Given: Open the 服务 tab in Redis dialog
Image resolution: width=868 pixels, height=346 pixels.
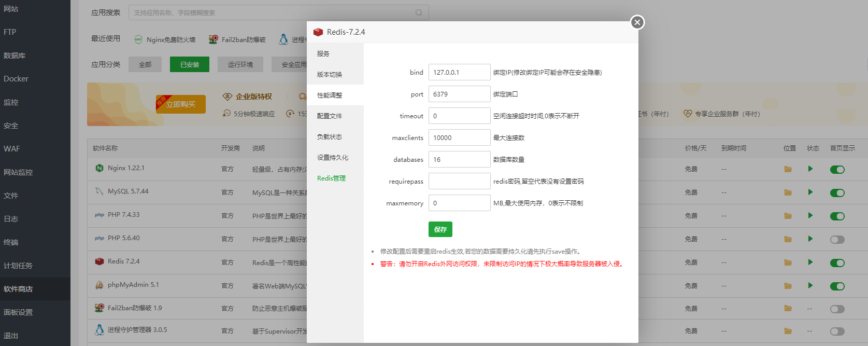Looking at the screenshot, I should 335,53.
